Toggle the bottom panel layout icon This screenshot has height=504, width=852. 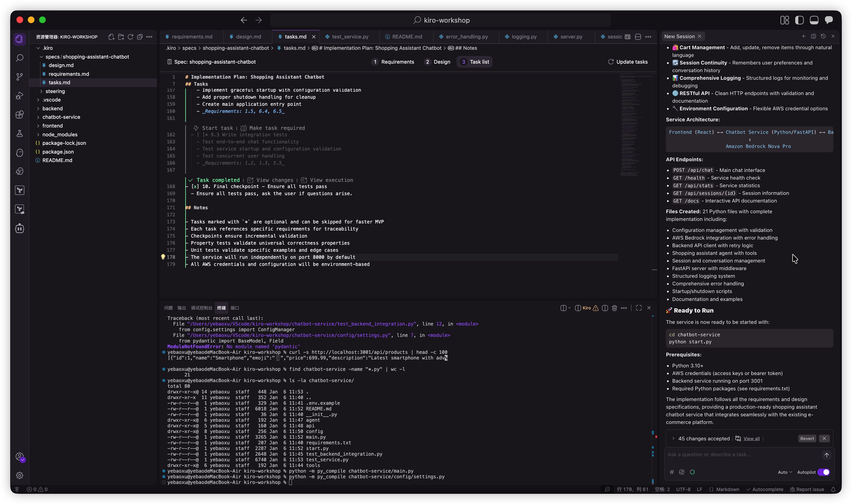click(x=814, y=20)
